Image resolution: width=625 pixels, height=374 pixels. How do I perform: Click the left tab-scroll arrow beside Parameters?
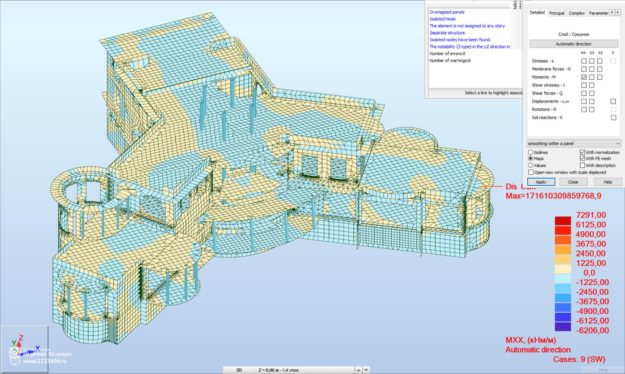tap(612, 13)
